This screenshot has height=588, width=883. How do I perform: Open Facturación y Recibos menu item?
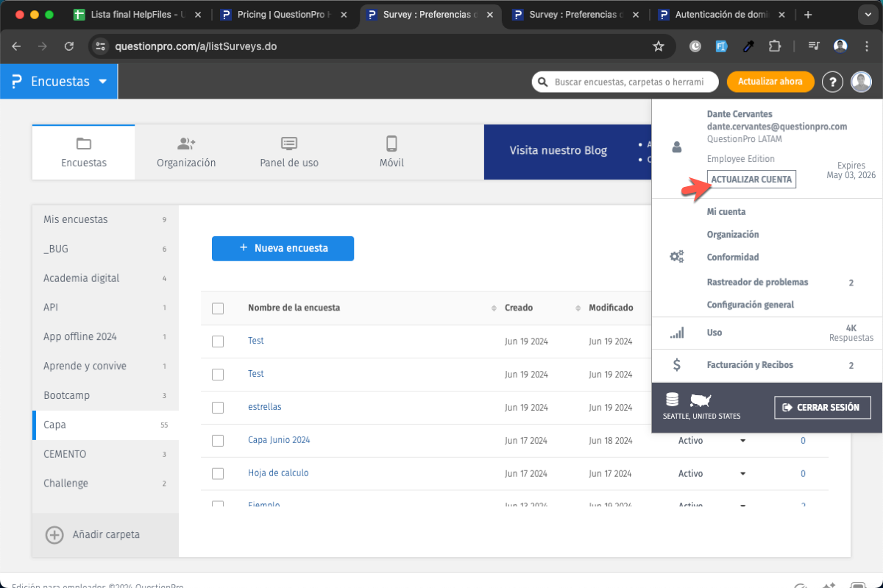[750, 365]
